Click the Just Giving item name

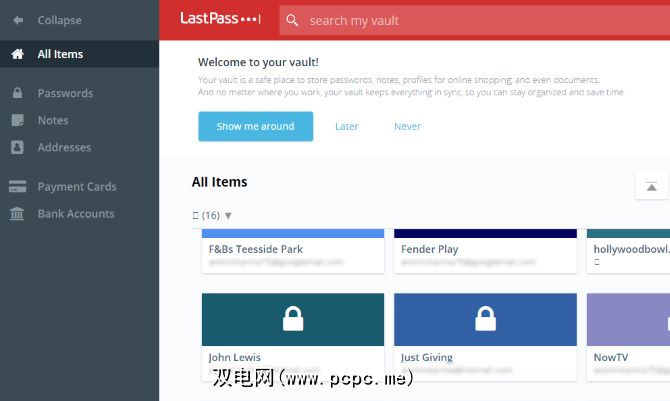click(x=427, y=357)
